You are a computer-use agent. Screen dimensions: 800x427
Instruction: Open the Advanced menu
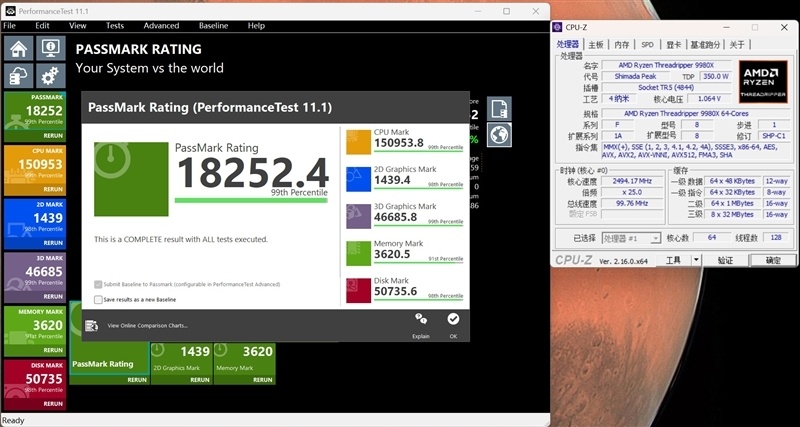coord(161,25)
